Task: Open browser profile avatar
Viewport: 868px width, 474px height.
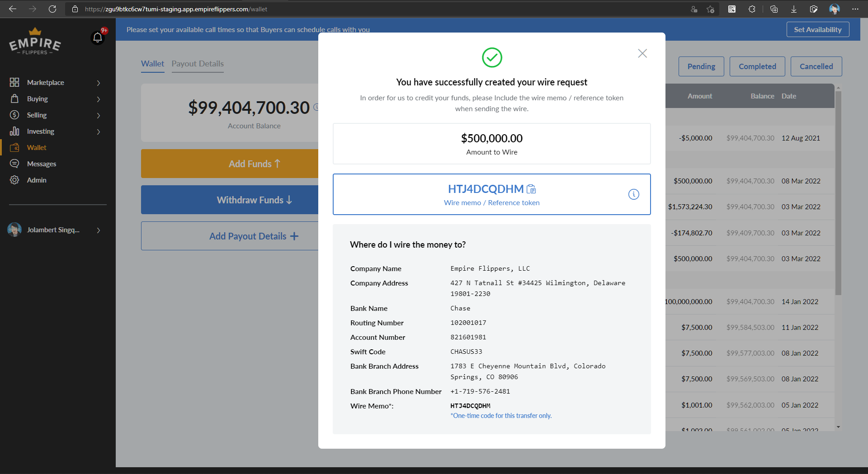Action: [x=835, y=9]
